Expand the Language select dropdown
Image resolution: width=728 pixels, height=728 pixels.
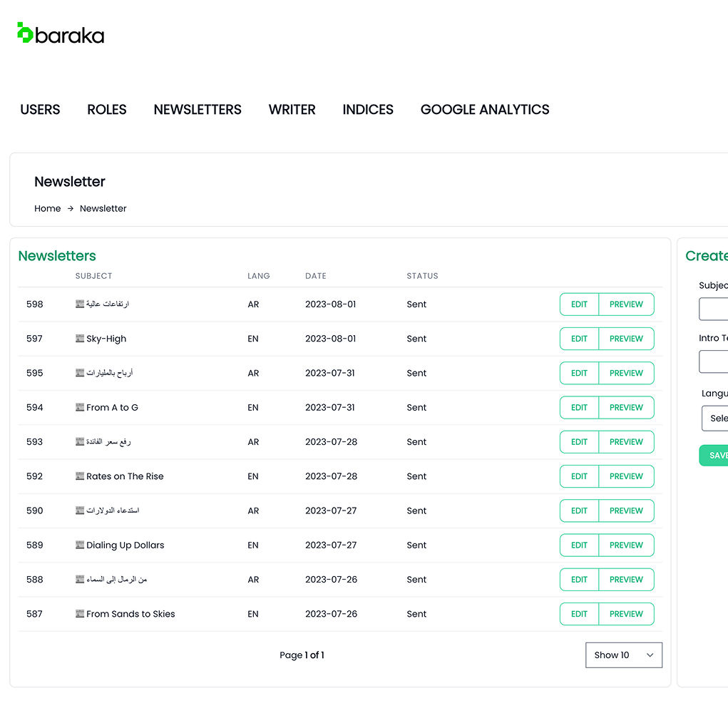point(715,419)
